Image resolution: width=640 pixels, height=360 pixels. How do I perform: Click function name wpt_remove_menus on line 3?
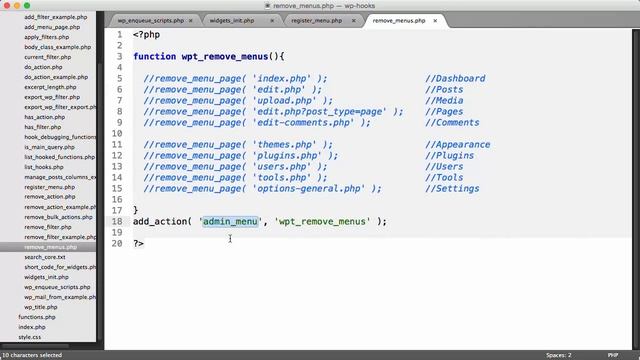pyautogui.click(x=225, y=56)
